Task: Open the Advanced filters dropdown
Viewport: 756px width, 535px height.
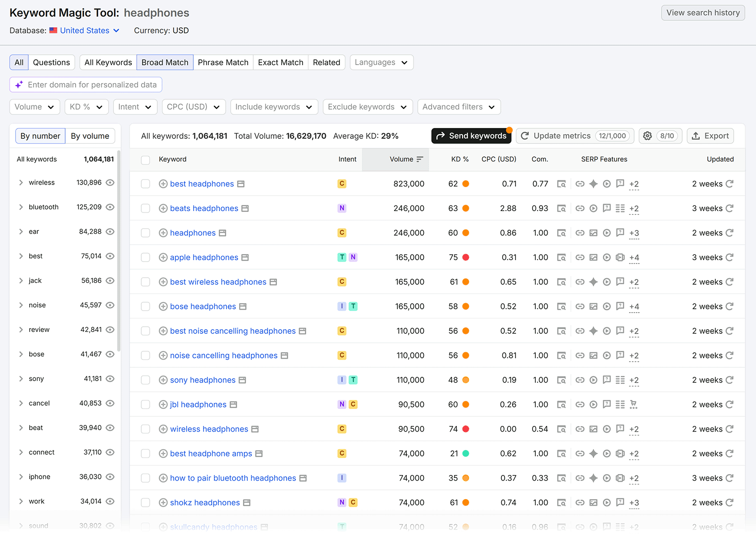Action: 459,107
